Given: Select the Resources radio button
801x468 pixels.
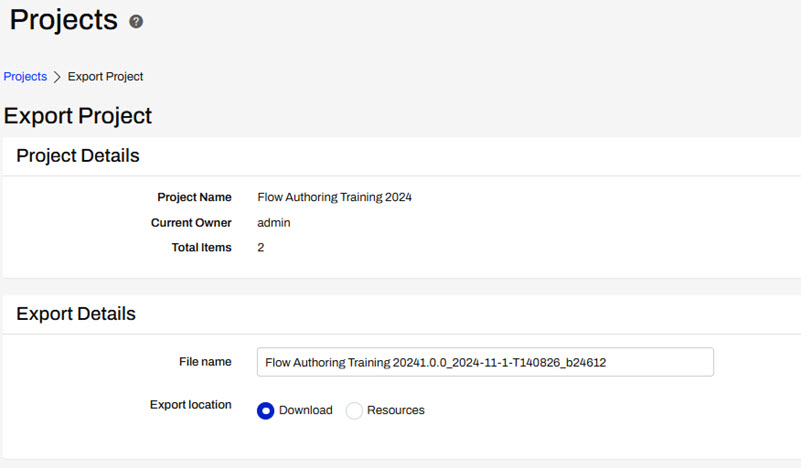Looking at the screenshot, I should point(354,410).
